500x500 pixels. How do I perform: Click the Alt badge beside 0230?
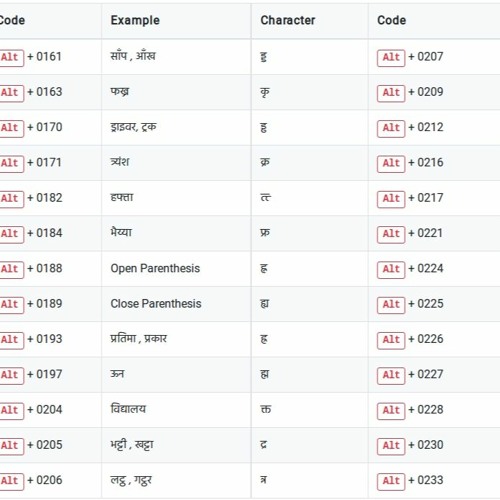pyautogui.click(x=391, y=446)
